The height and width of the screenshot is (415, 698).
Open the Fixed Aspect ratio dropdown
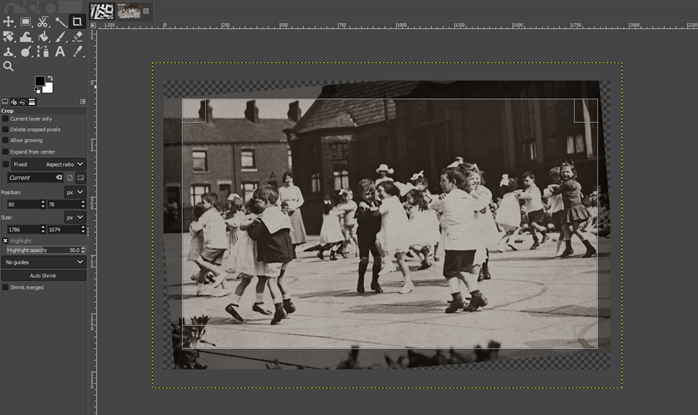(x=48, y=164)
